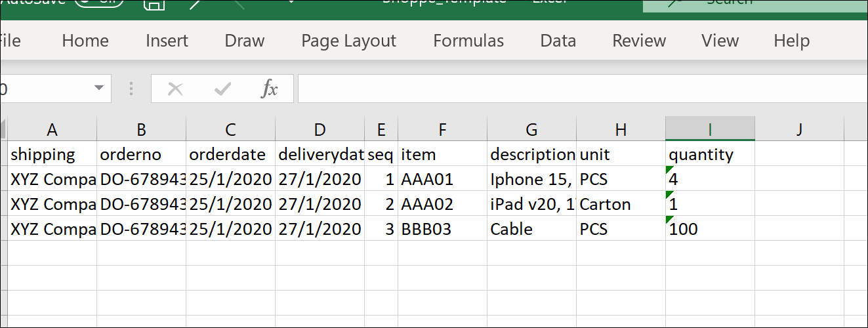The height and width of the screenshot is (328, 868).
Task: Select column I header
Action: click(x=709, y=130)
